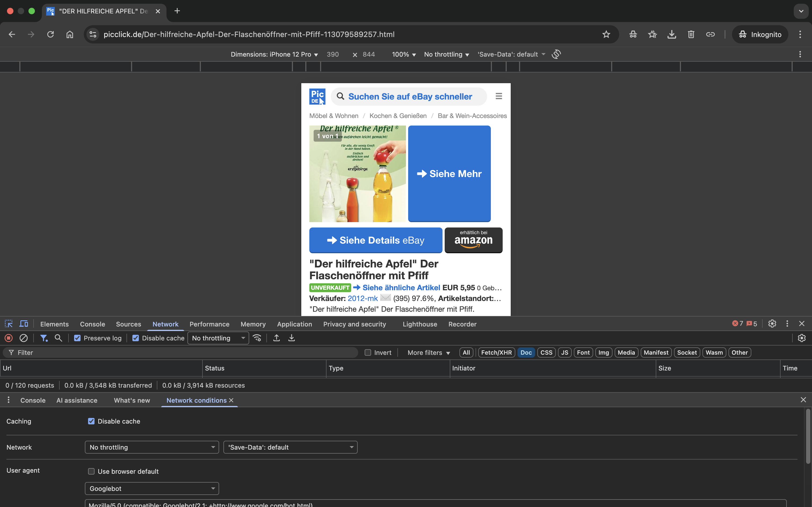Start recording network log
The height and width of the screenshot is (507, 812).
point(8,338)
